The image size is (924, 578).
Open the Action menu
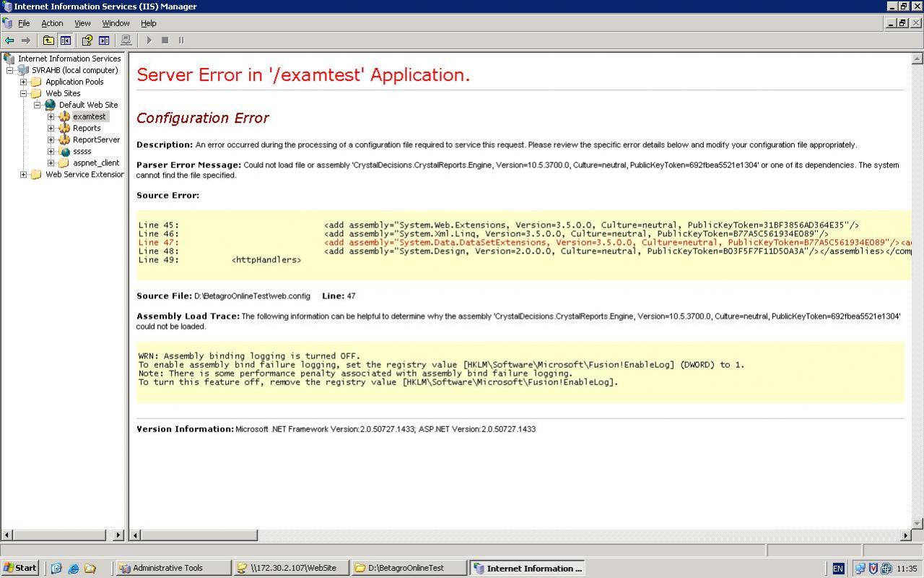coord(52,23)
